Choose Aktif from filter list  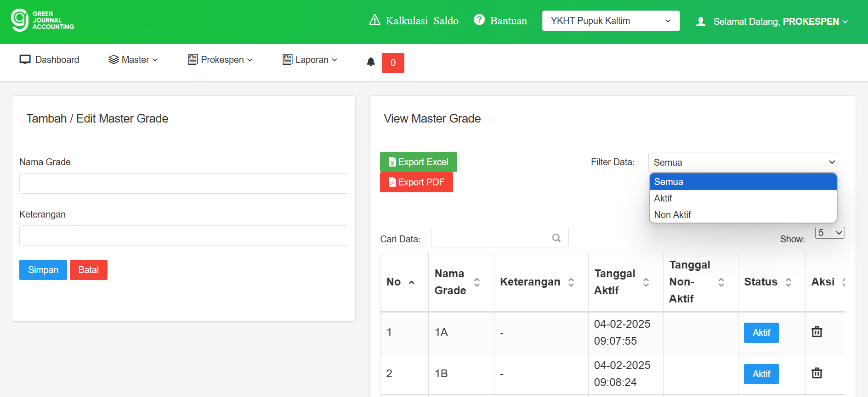click(663, 198)
